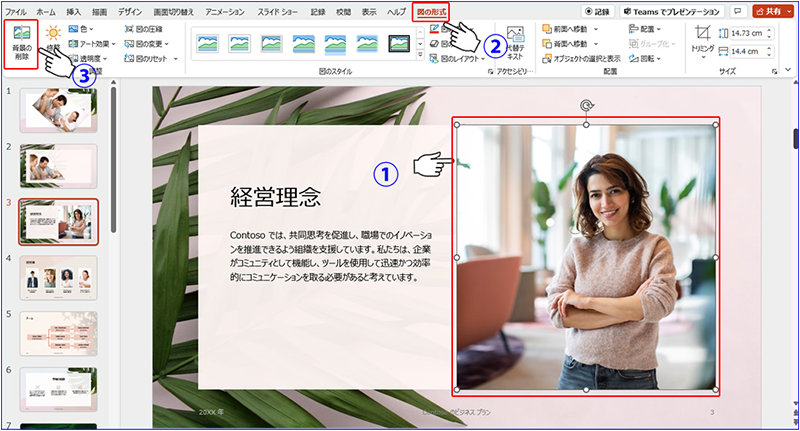Image resolution: width=800 pixels, height=431 pixels.
Task: Apply the fourth picture style thumbnail
Action: 304,44
